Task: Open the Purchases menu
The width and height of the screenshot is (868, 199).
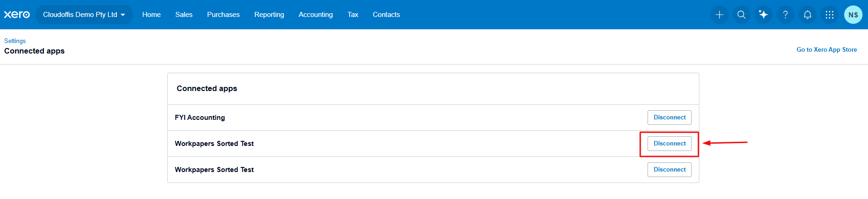Action: coord(223,15)
